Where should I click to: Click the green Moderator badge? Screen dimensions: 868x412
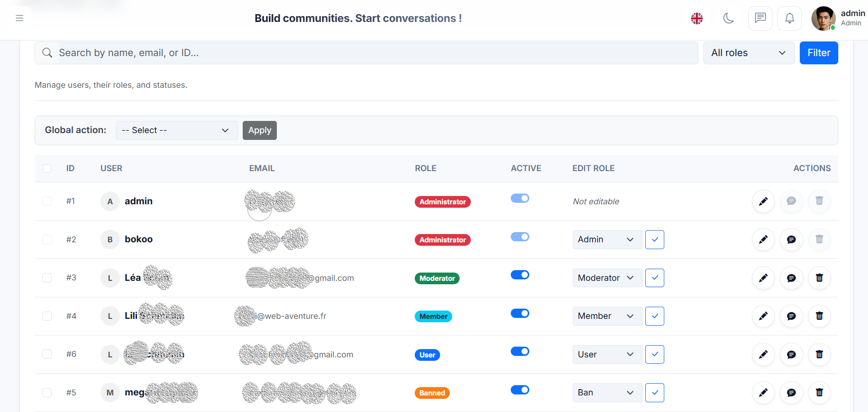pos(437,278)
